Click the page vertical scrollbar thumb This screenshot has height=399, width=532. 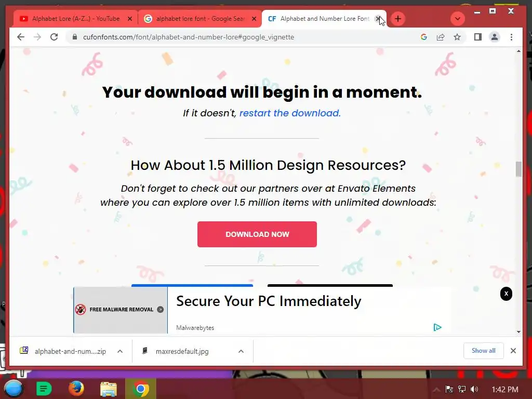pyautogui.click(x=518, y=169)
